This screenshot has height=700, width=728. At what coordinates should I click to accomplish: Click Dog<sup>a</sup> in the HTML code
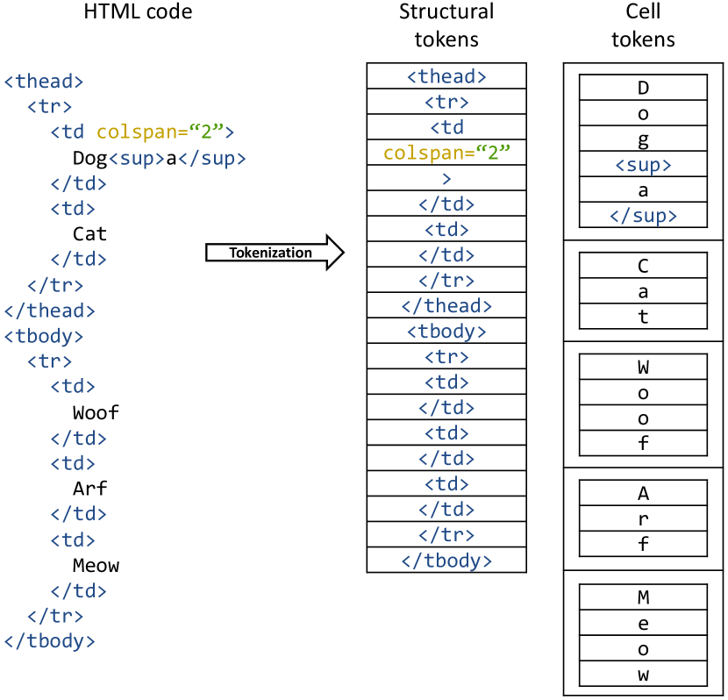[x=160, y=158]
